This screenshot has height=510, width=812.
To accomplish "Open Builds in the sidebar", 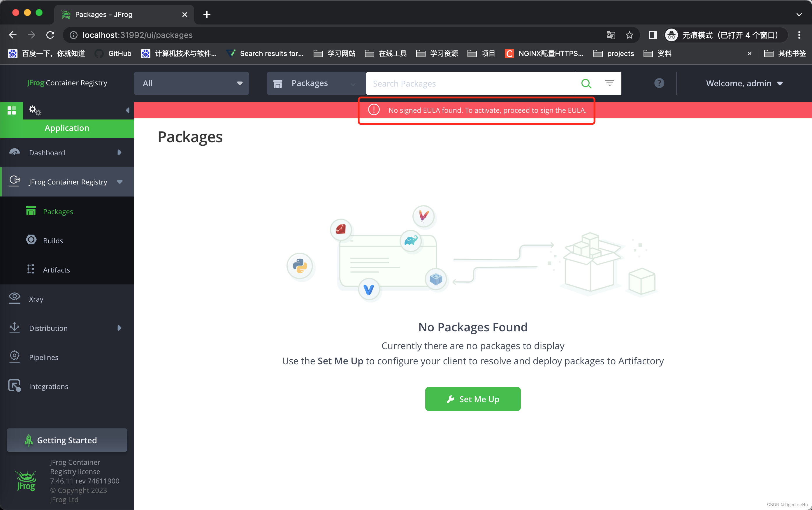I will (53, 241).
